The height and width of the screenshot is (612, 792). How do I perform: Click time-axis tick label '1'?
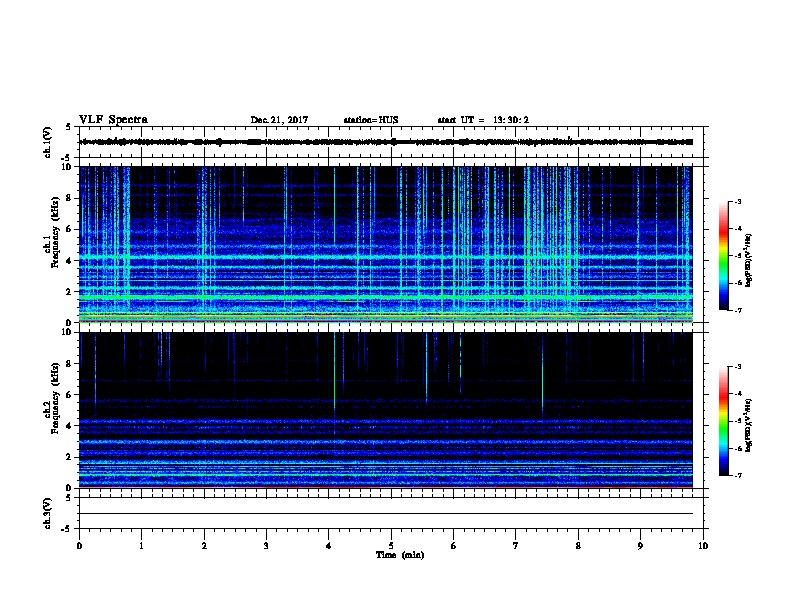pyautogui.click(x=142, y=545)
